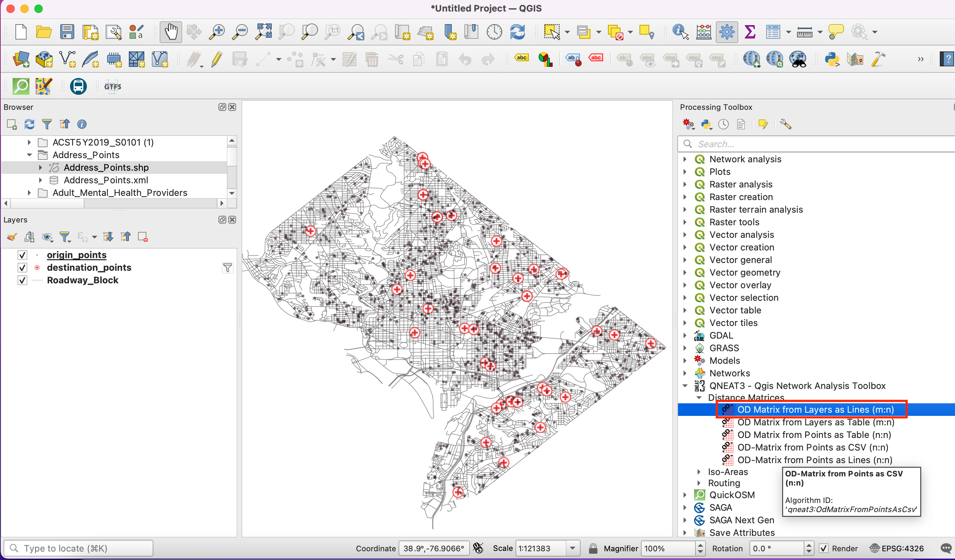Increase rotation using the stepper up arrow

coord(809,545)
